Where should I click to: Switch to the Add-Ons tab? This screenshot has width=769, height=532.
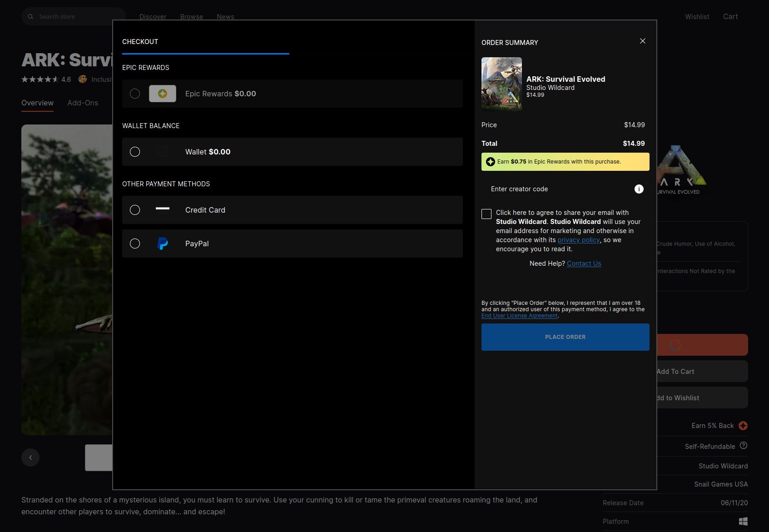click(x=83, y=103)
